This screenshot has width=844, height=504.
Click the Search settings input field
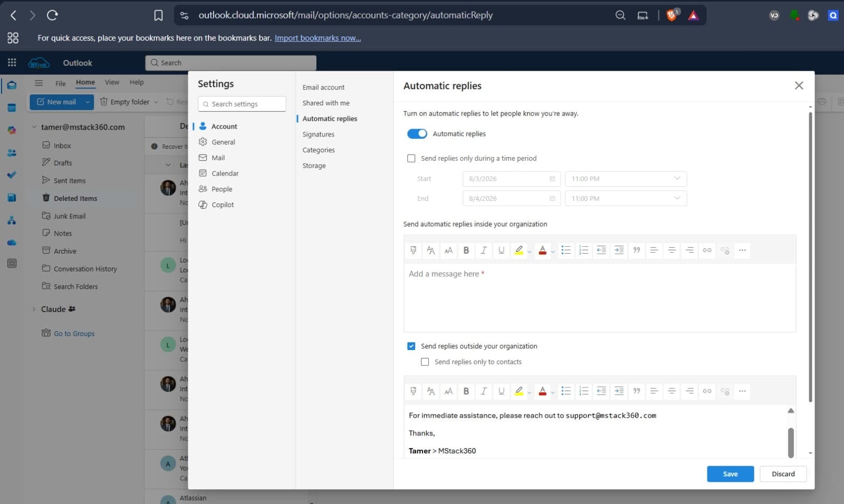(x=242, y=104)
